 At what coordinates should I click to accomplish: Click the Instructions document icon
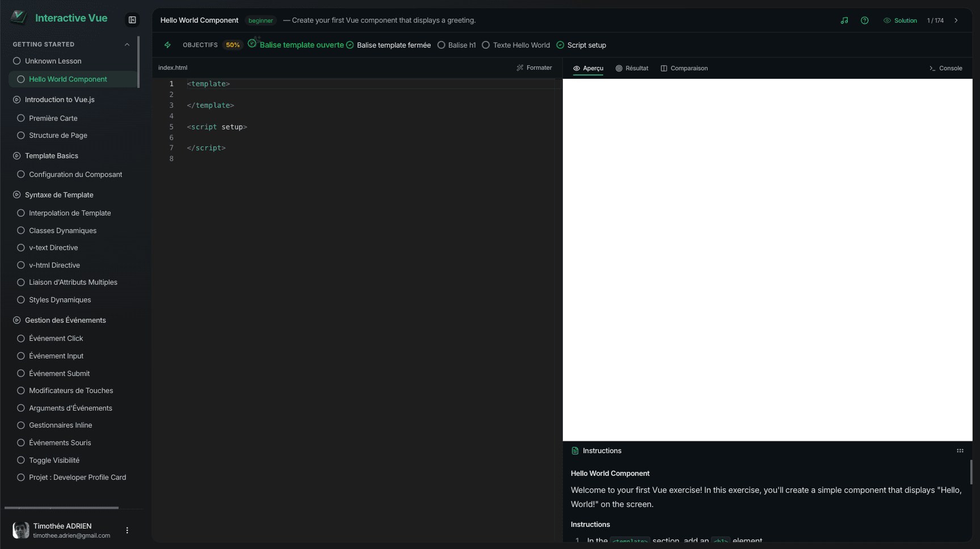pyautogui.click(x=575, y=450)
